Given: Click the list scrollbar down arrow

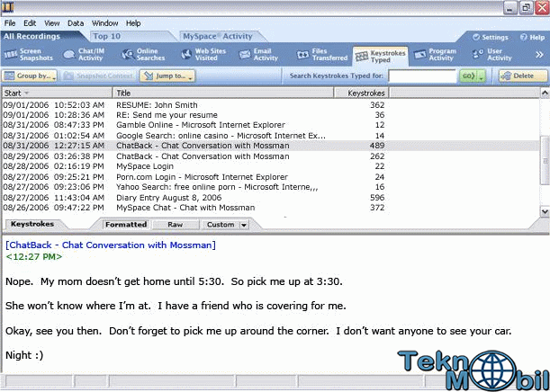Looking at the screenshot, I should (545, 211).
